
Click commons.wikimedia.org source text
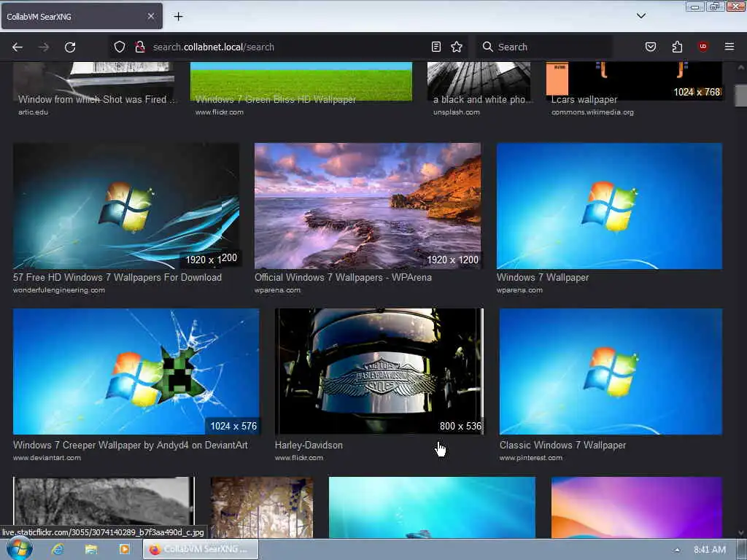pyautogui.click(x=592, y=112)
